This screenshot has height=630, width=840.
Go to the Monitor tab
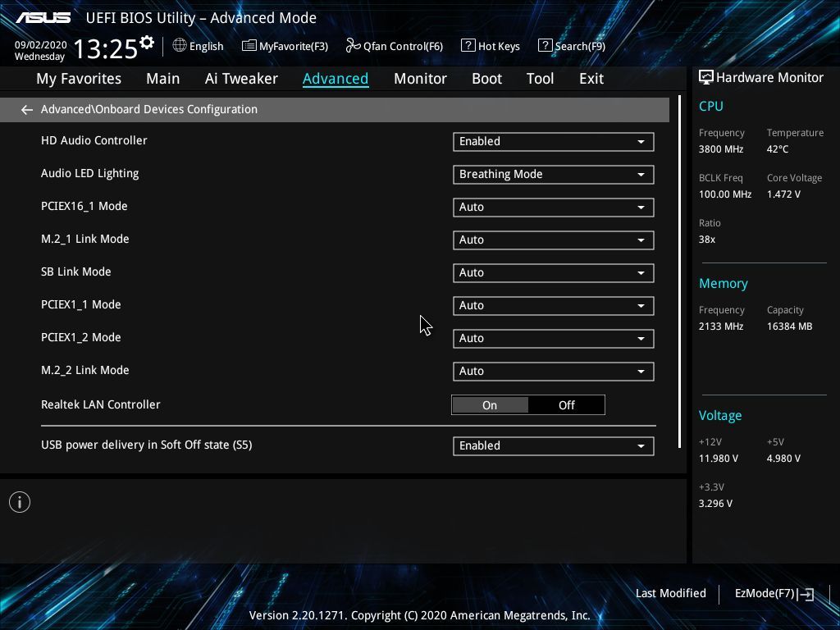click(x=420, y=79)
